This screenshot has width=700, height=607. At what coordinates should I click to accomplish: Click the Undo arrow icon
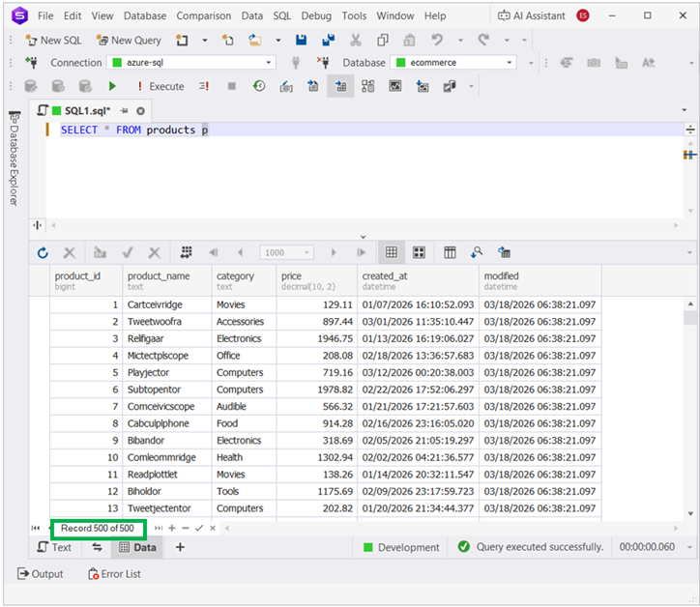point(437,41)
